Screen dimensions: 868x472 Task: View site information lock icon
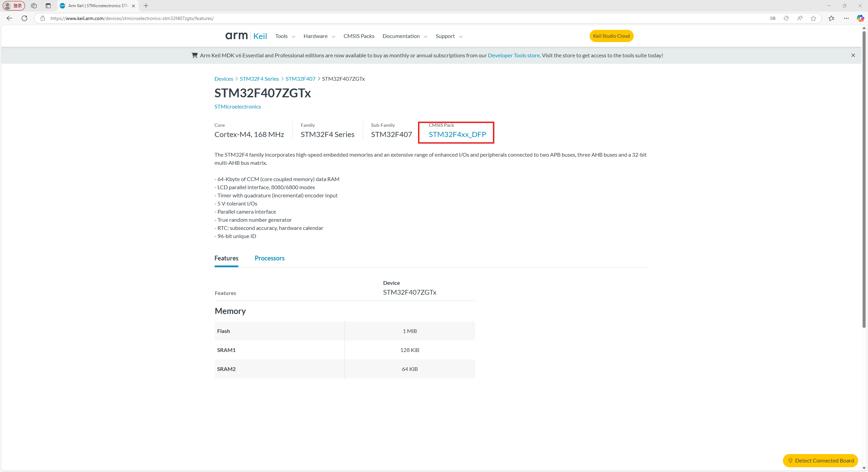(x=43, y=18)
